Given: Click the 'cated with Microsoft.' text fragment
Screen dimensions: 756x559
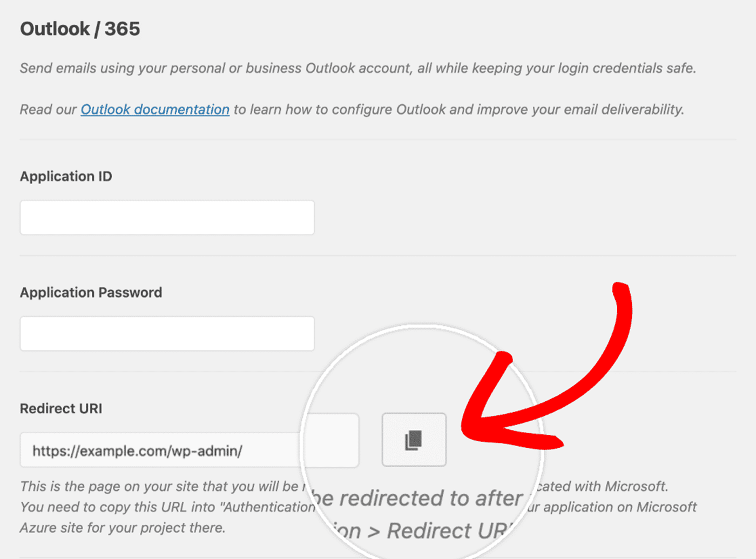Looking at the screenshot, I should pyautogui.click(x=602, y=487).
